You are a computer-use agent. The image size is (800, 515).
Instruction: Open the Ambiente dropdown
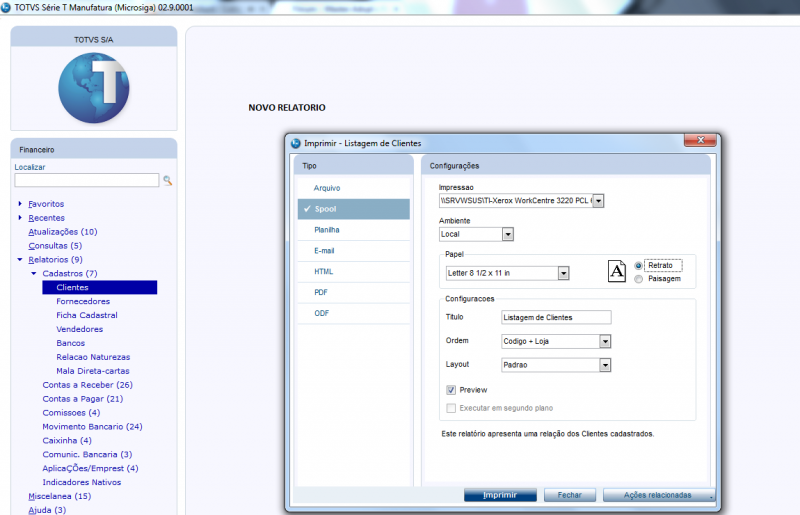[x=508, y=234]
